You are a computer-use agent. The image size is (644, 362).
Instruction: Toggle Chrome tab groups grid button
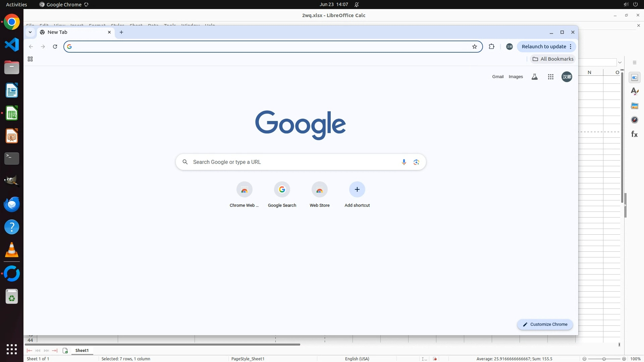(30, 59)
